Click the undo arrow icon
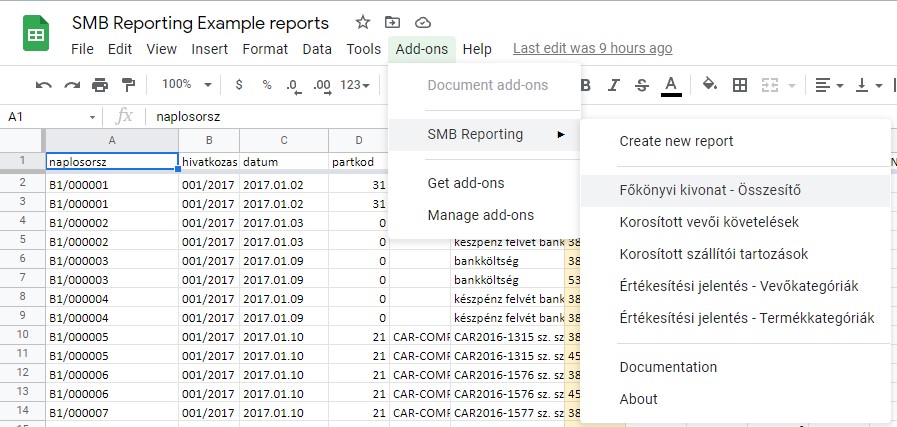Screen dimensions: 897x427 pyautogui.click(x=44, y=85)
